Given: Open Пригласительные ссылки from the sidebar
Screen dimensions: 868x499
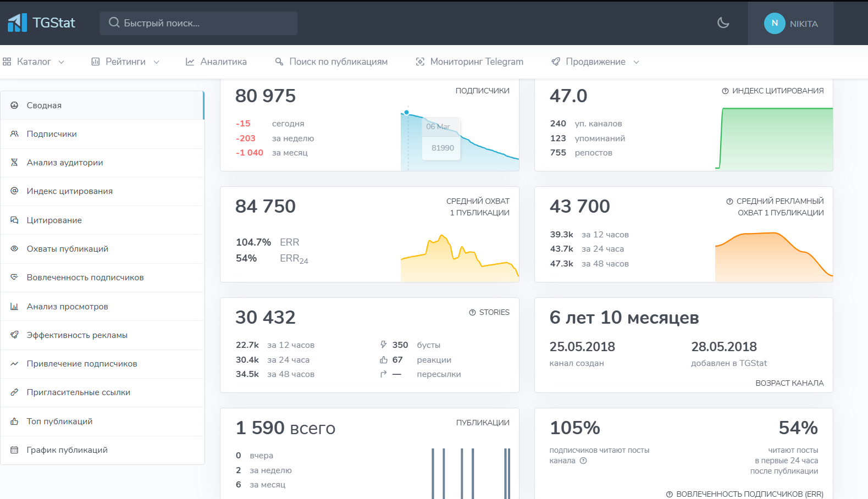Looking at the screenshot, I should [x=102, y=392].
